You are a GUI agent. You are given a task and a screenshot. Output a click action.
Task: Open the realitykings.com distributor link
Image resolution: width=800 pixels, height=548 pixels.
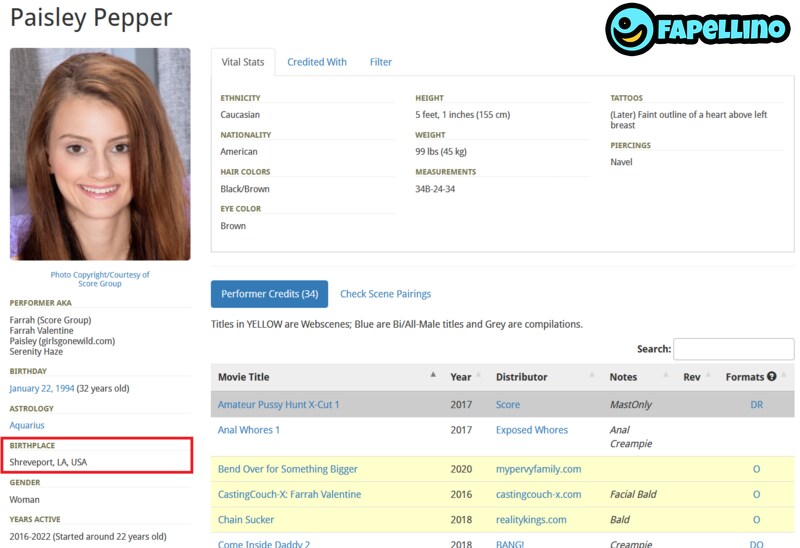(531, 519)
